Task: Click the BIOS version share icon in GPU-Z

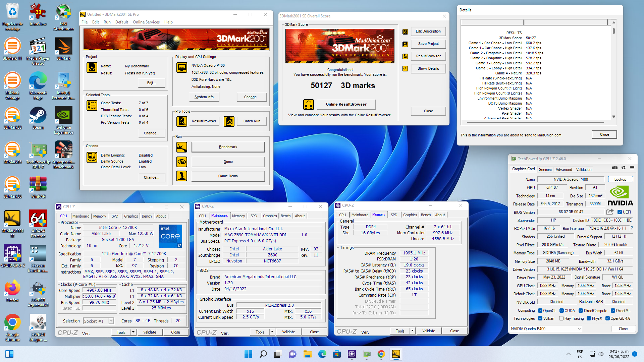Action: point(610,212)
